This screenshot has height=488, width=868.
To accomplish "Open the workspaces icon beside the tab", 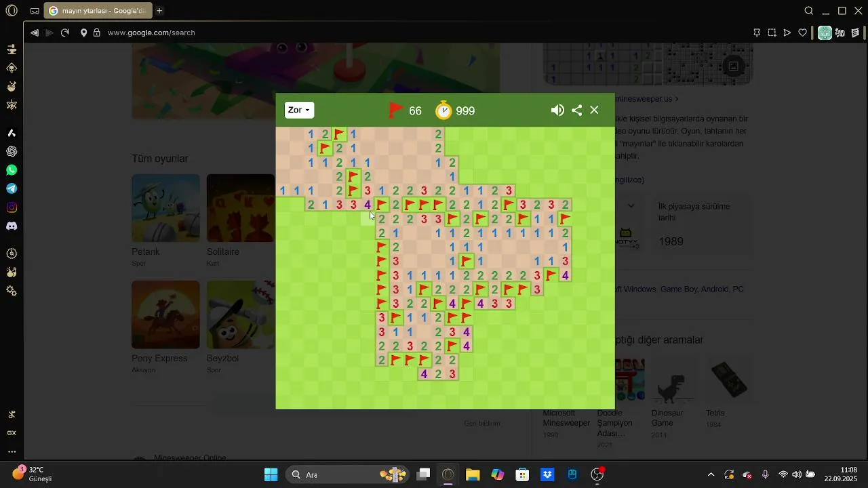I will 35,11.
